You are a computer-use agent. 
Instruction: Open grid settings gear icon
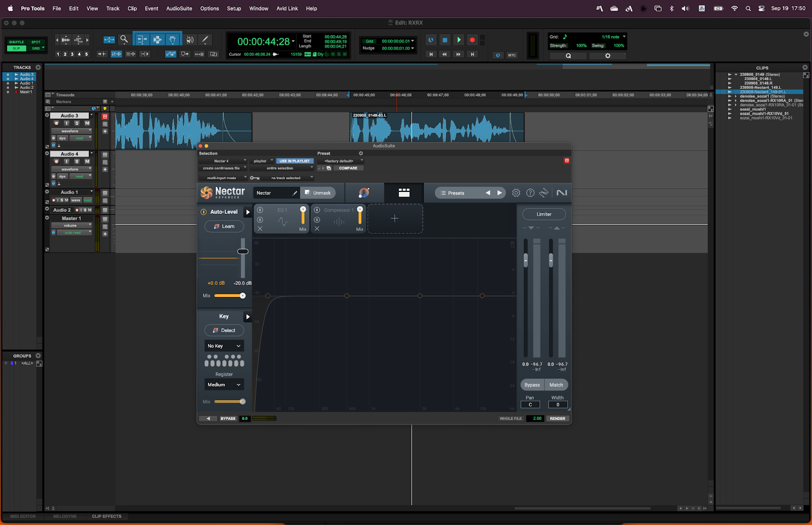pyautogui.click(x=607, y=56)
